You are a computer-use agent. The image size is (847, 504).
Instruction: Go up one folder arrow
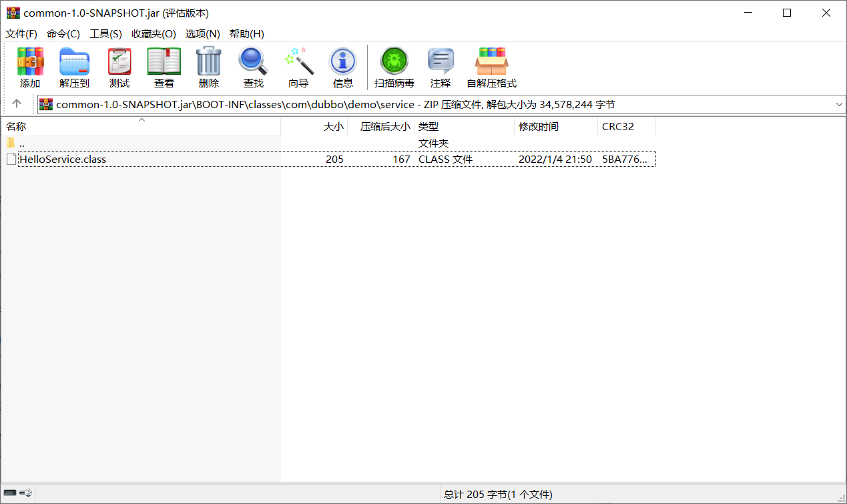coord(17,103)
